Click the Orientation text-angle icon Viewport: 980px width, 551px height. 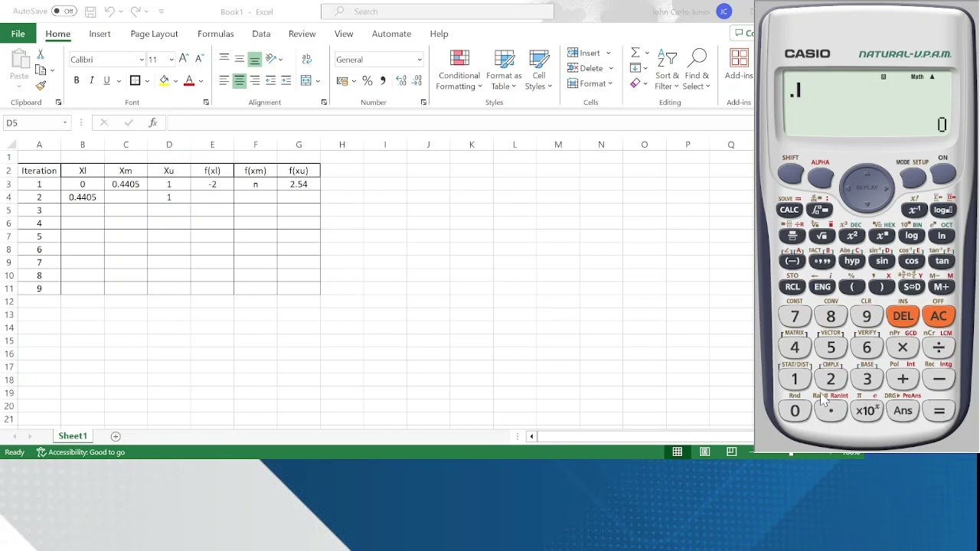270,59
